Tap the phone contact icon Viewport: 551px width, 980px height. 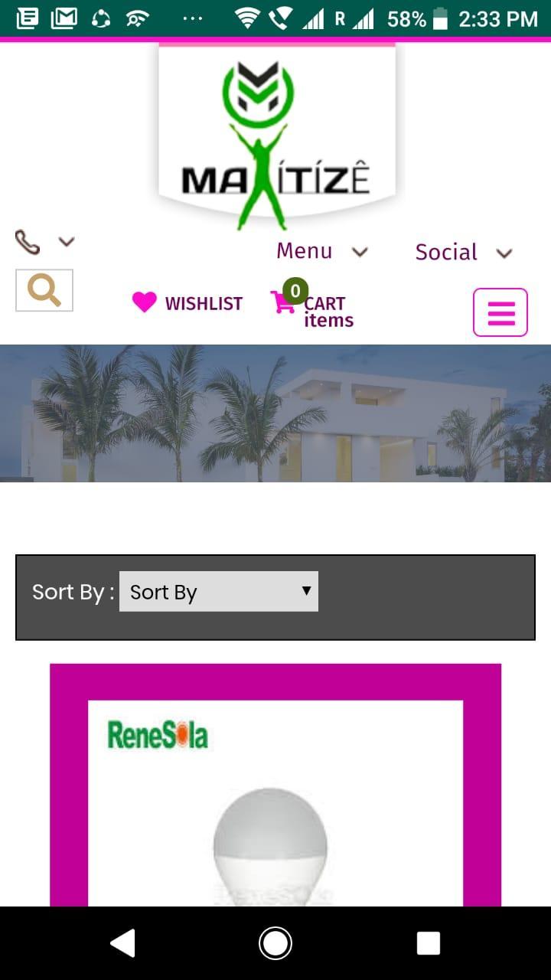27,243
